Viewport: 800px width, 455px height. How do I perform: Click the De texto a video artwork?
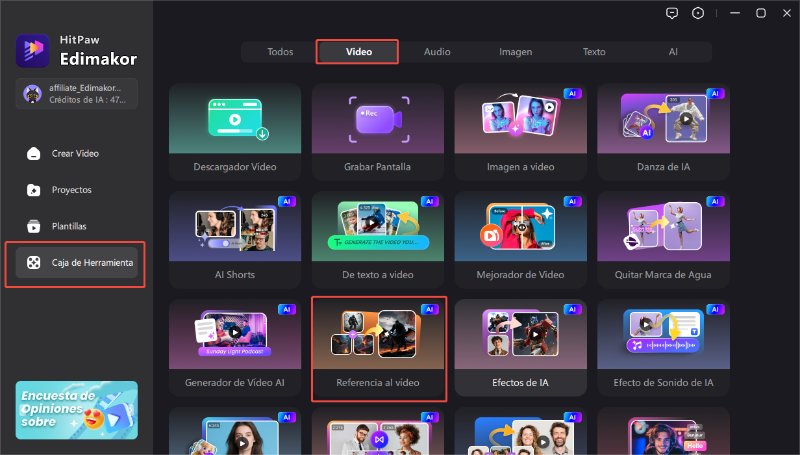tap(378, 225)
